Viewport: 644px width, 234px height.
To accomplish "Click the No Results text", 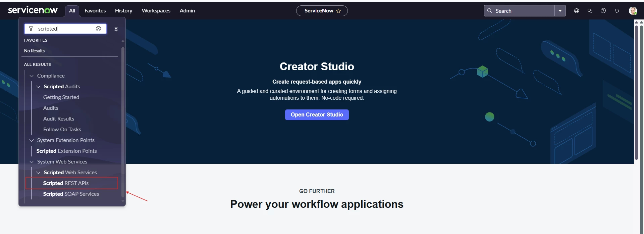I will 34,51.
